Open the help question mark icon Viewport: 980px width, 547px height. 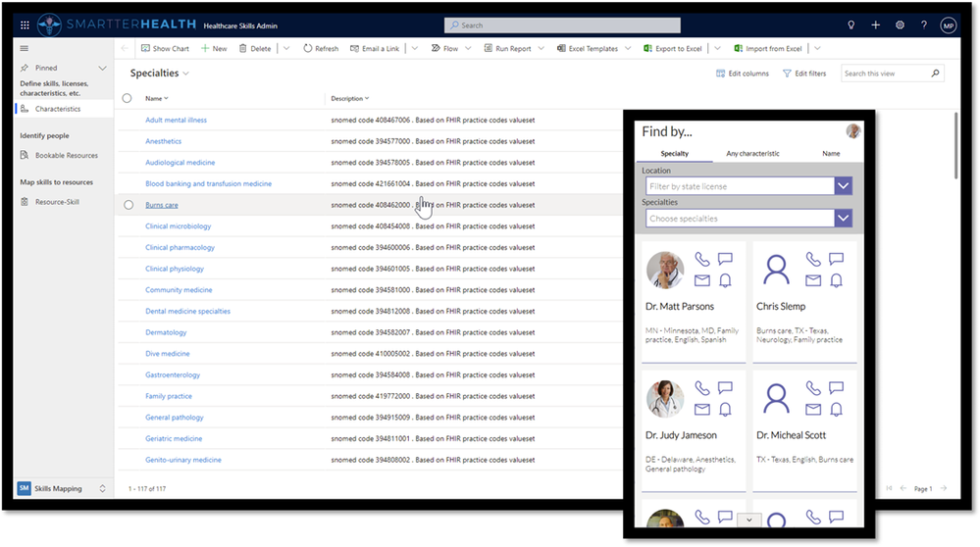[924, 25]
